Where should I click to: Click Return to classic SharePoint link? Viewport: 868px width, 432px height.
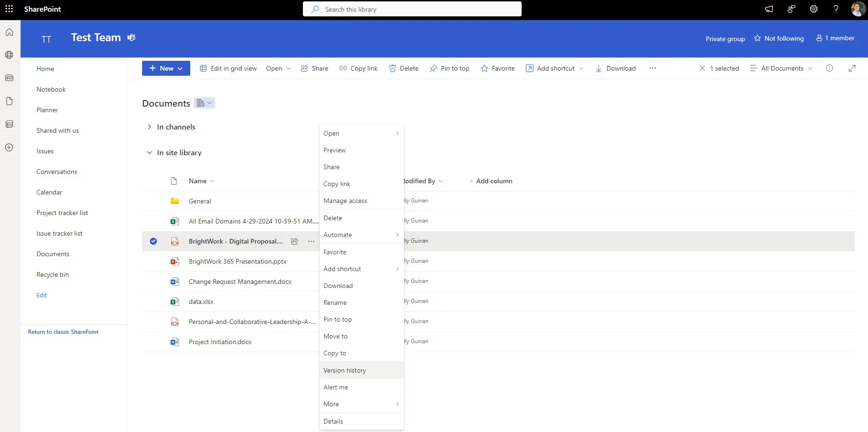(63, 332)
